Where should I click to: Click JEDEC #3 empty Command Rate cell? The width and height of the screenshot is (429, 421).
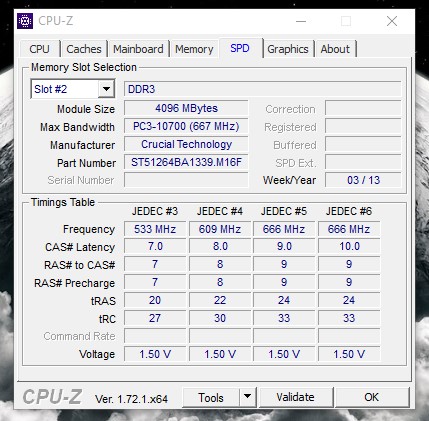tap(155, 336)
